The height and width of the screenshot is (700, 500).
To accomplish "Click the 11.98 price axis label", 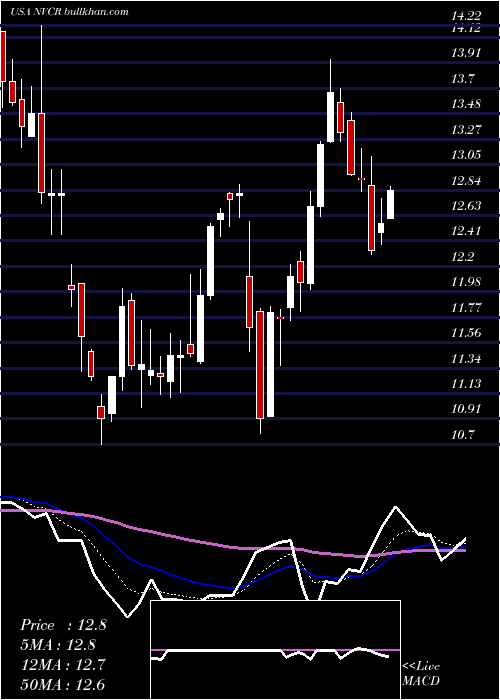I will tap(466, 282).
